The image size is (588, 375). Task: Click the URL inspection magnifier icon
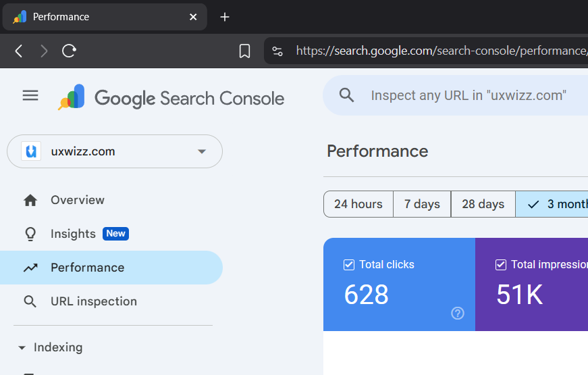click(30, 301)
